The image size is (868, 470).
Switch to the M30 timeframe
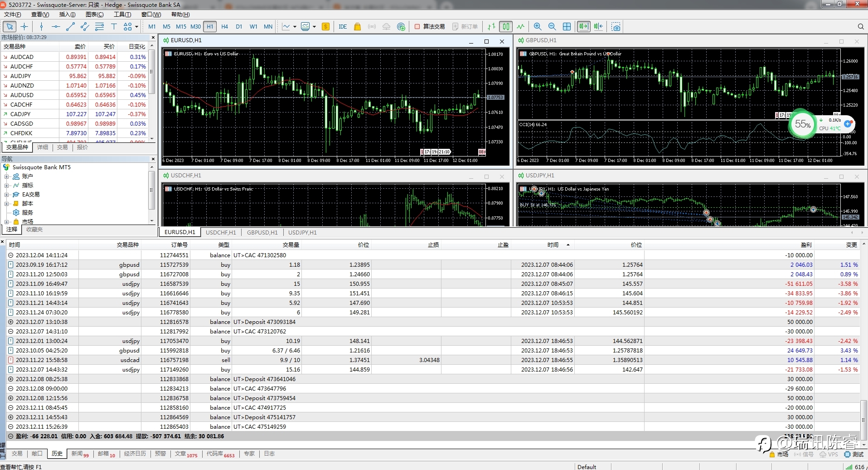[195, 27]
